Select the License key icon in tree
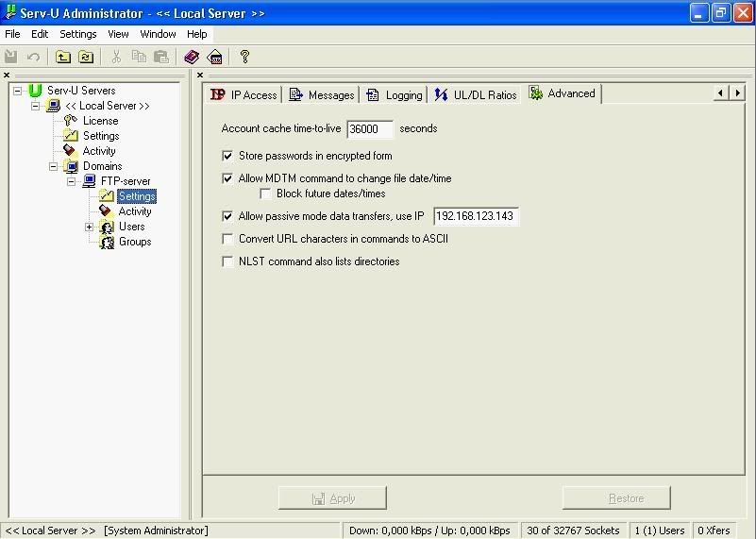The image size is (756, 539). tap(70, 121)
